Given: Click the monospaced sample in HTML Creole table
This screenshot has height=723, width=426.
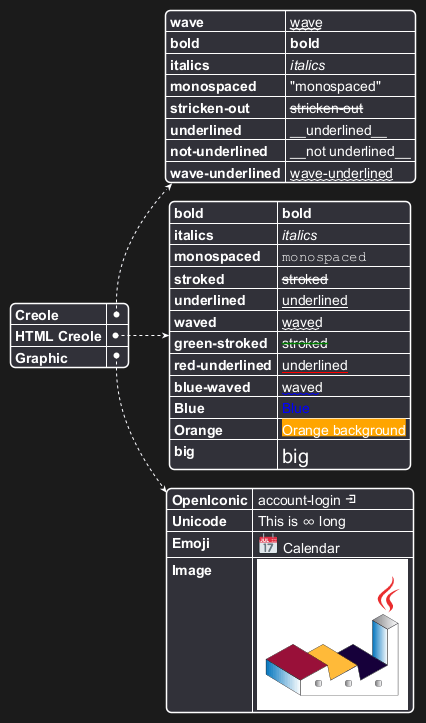Looking at the screenshot, I should pos(324,257).
